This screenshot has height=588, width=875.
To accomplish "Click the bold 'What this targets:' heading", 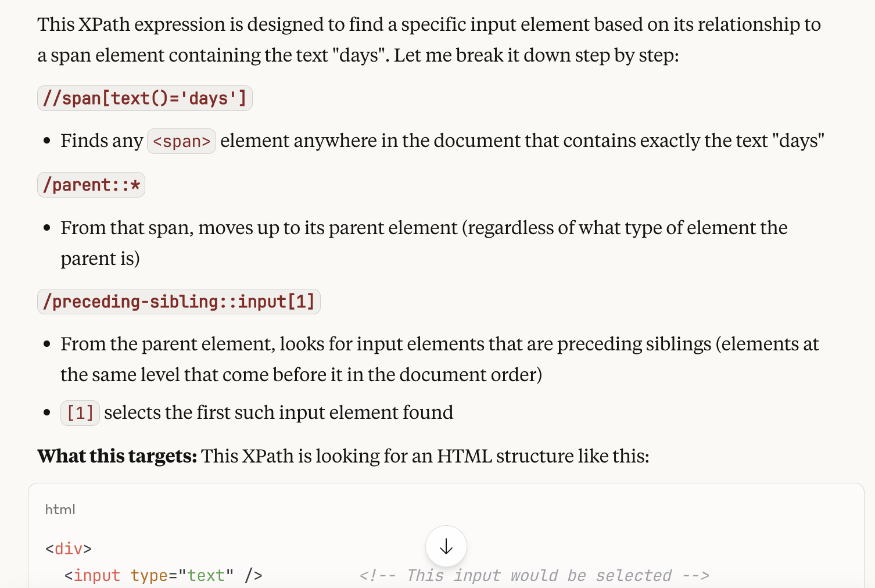I will click(117, 456).
